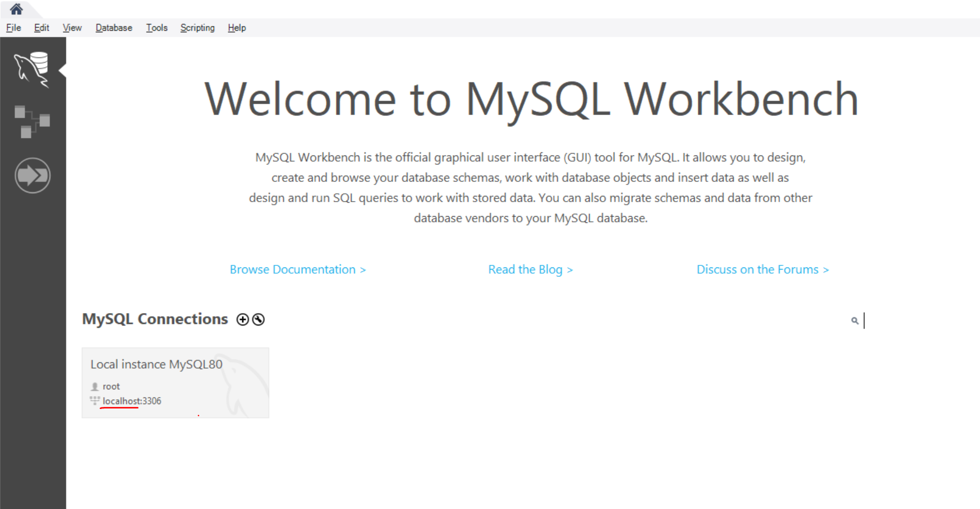This screenshot has width=980, height=509.
Task: Open the Home tab icon
Action: coord(16,9)
